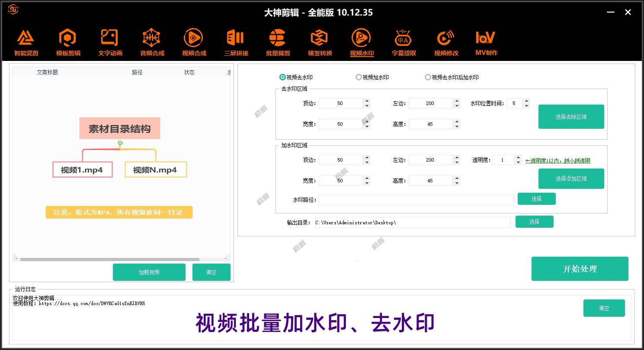Click the 视频1.mp4 node in diagram
644x350 pixels.
coord(82,170)
